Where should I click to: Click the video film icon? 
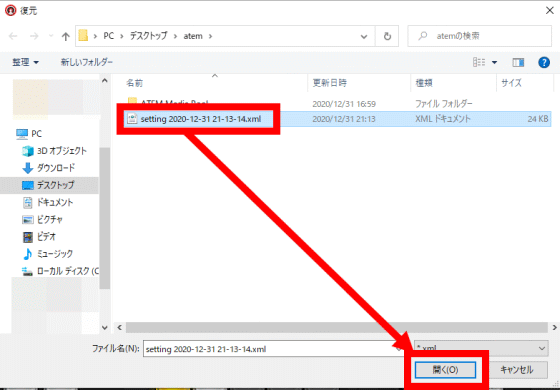point(28,237)
